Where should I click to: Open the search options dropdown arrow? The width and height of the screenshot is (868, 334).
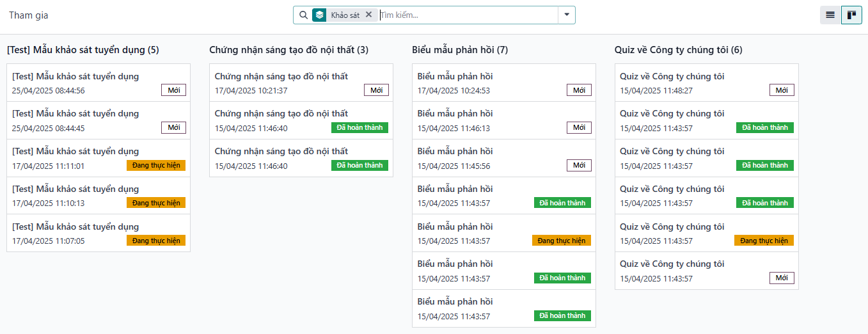(567, 15)
